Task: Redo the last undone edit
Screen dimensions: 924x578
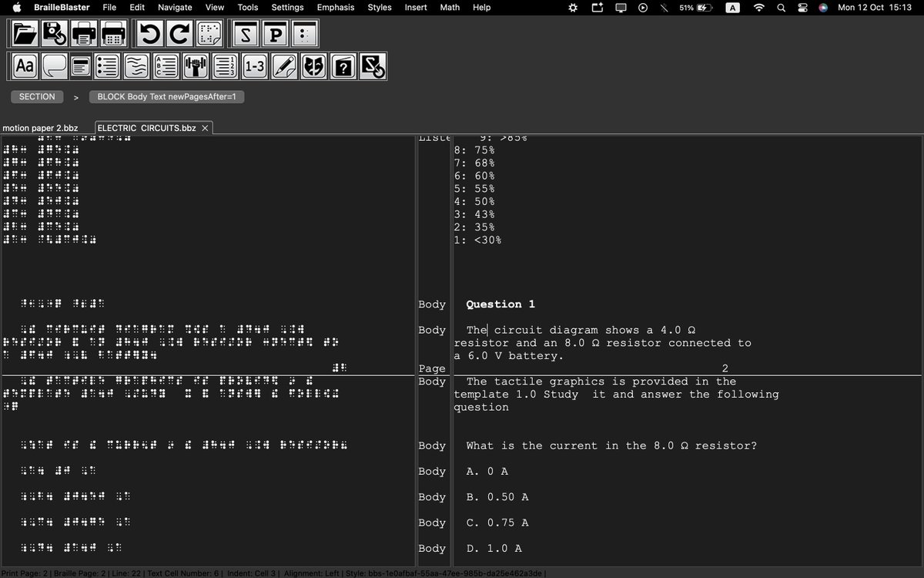Action: tap(180, 34)
